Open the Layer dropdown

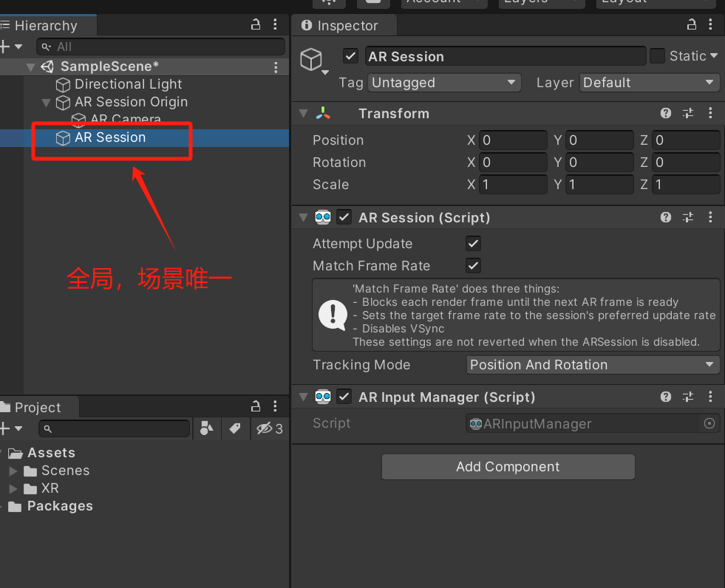coord(649,83)
